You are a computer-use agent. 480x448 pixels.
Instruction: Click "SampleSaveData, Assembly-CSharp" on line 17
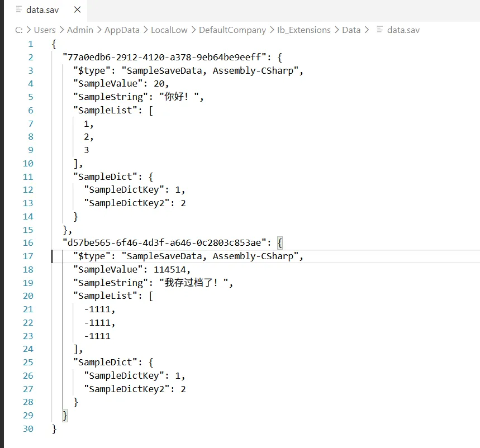point(210,256)
